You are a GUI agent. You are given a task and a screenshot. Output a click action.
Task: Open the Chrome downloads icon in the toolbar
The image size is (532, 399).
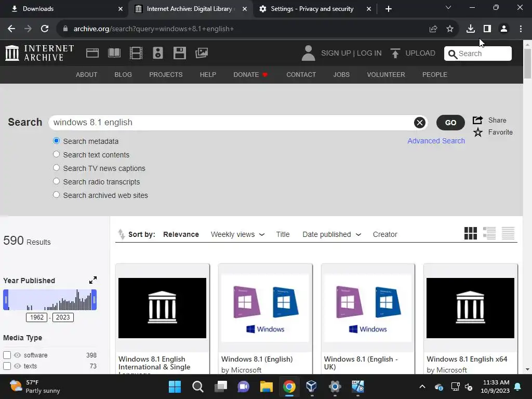tap(470, 29)
